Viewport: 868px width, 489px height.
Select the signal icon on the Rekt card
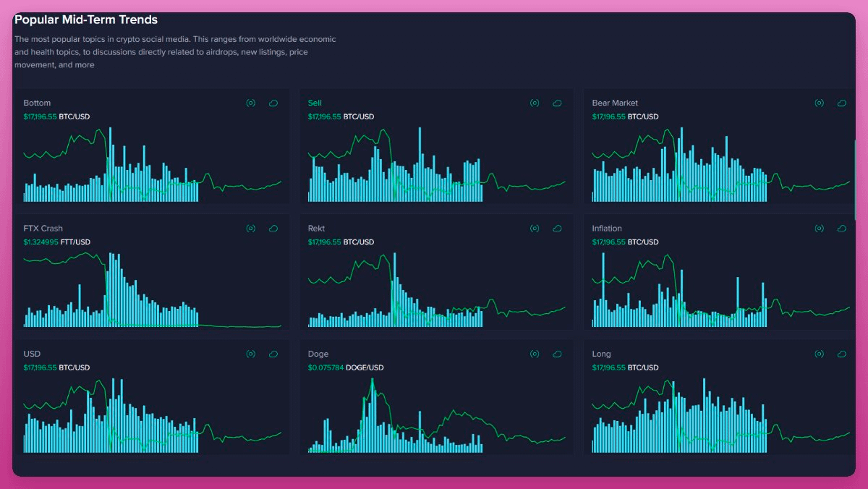[535, 229]
